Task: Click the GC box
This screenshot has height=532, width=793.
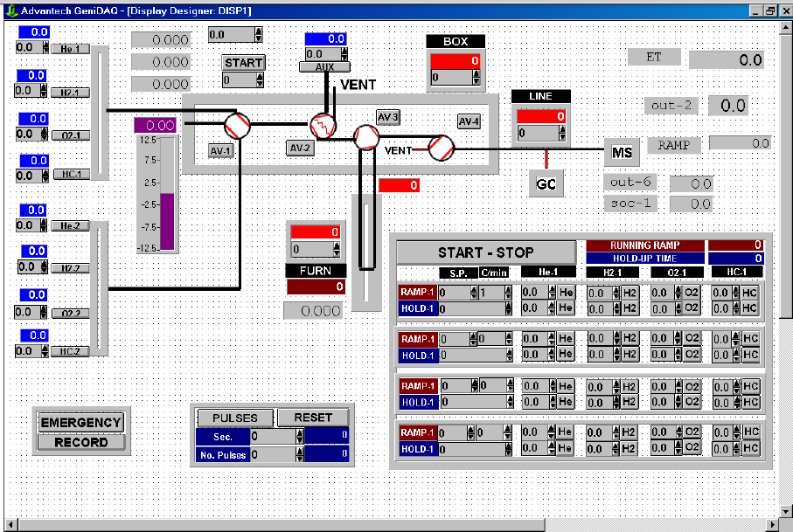Action: click(x=546, y=184)
